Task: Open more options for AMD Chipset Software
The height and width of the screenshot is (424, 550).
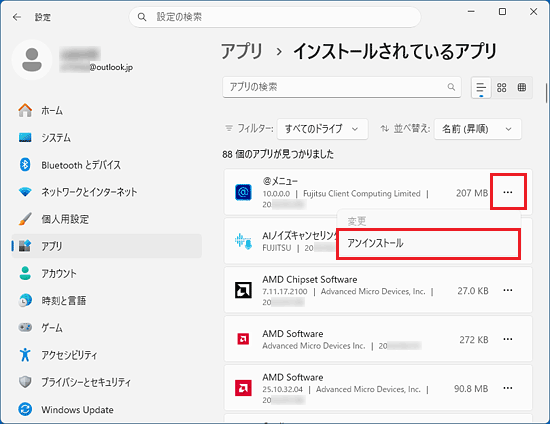Action: pyautogui.click(x=508, y=290)
